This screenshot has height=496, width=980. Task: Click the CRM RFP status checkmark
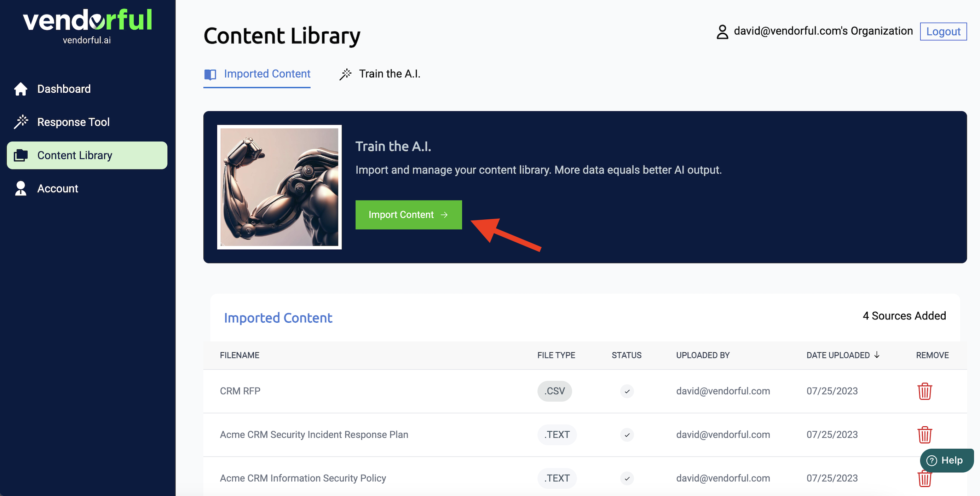tap(627, 391)
